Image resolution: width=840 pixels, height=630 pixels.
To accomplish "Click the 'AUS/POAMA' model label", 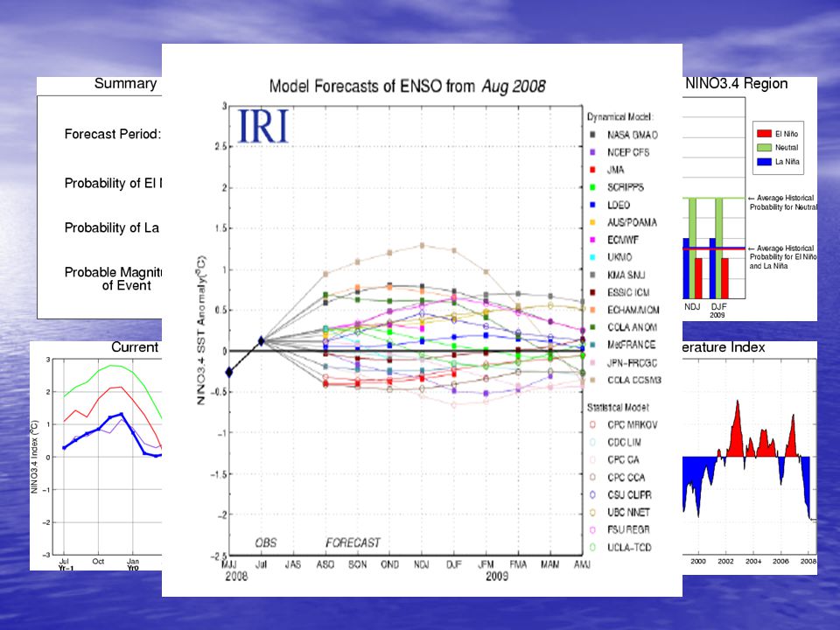I will pos(632,222).
